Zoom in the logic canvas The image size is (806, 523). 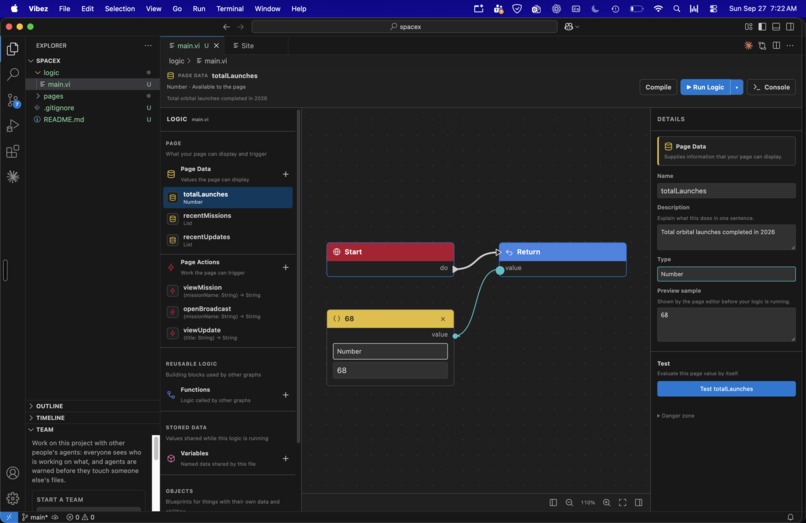point(607,502)
